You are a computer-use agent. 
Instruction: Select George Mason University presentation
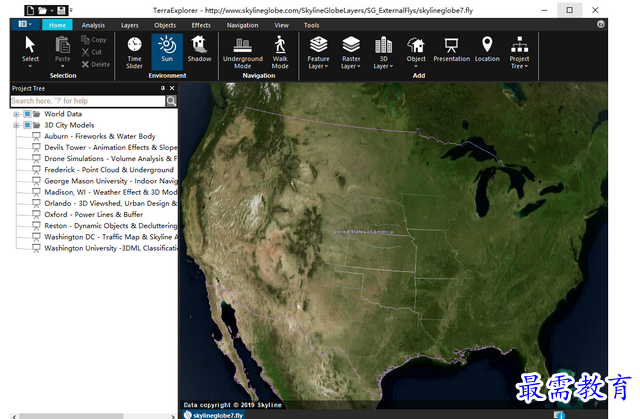111,181
